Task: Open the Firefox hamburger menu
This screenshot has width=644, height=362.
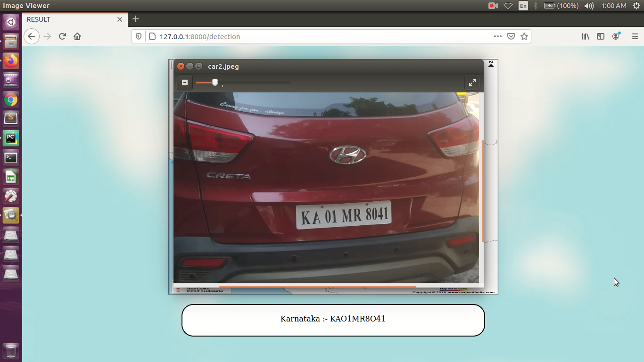Action: [x=635, y=36]
